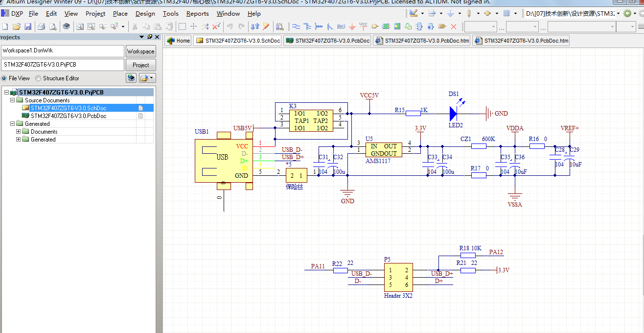Expand the alignment tools dropdown
The height and width of the screenshot is (333, 644).
point(441,14)
